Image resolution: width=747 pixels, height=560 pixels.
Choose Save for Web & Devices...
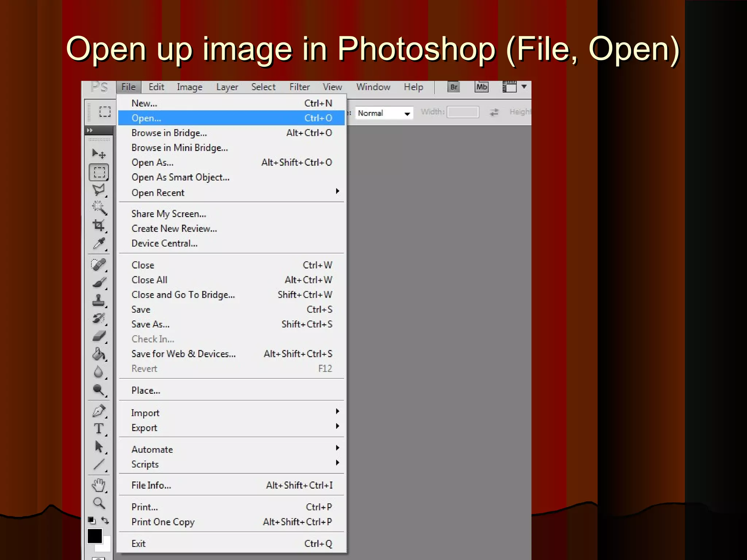[x=231, y=354]
